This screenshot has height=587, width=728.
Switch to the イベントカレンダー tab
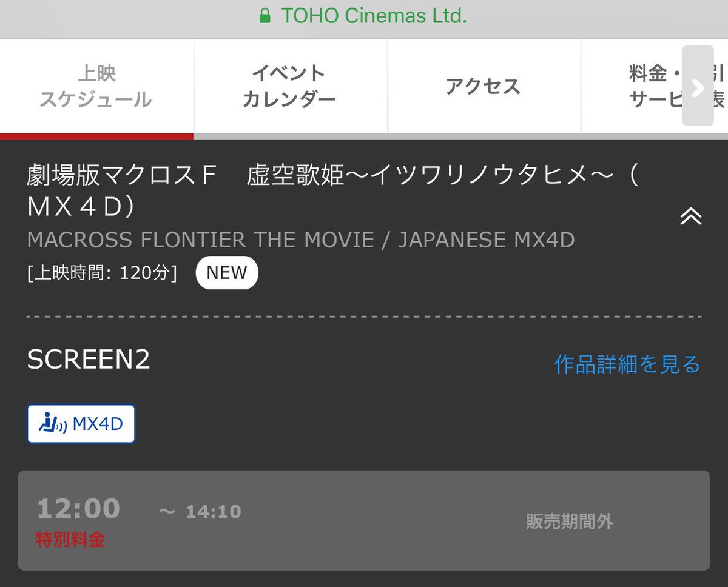pyautogui.click(x=290, y=86)
